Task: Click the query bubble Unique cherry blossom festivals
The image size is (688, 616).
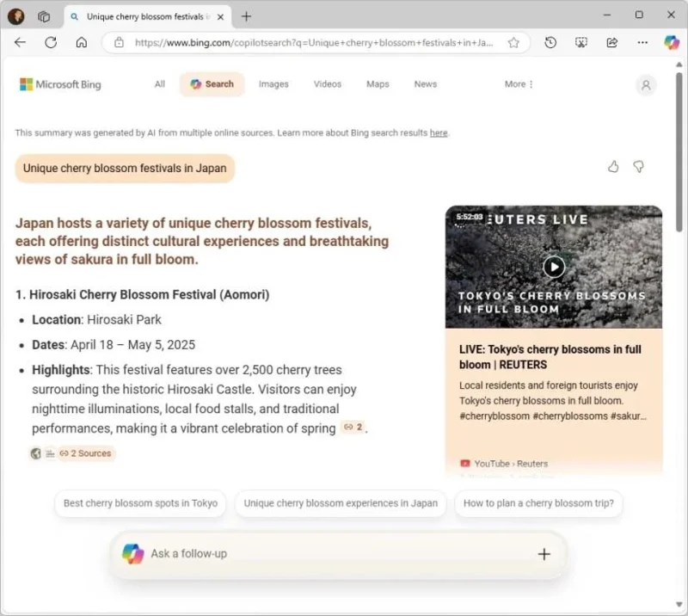Action: pos(125,168)
